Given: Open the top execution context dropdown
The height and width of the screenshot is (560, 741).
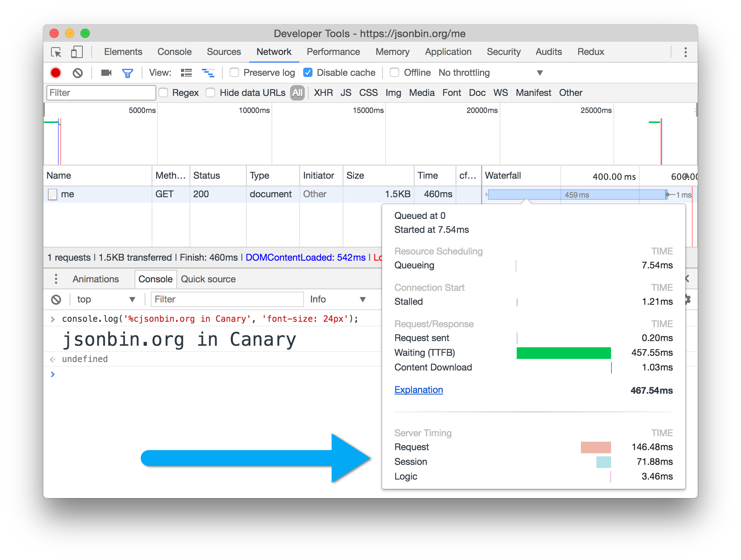Looking at the screenshot, I should click(106, 299).
